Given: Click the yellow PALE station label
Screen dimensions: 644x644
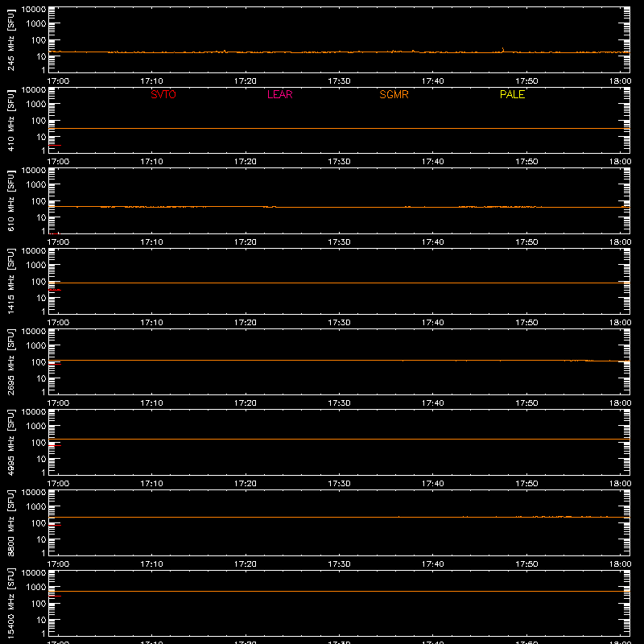Looking at the screenshot, I should [x=512, y=94].
